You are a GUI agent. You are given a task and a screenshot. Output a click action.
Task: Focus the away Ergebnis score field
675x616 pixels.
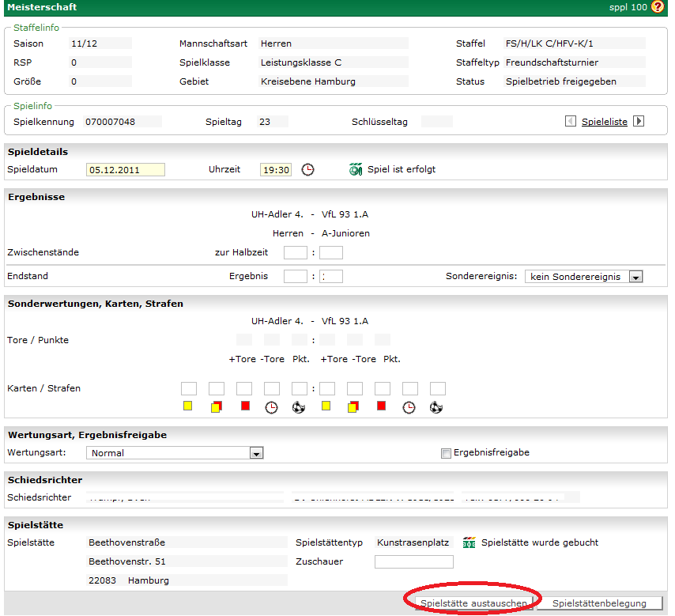331,276
